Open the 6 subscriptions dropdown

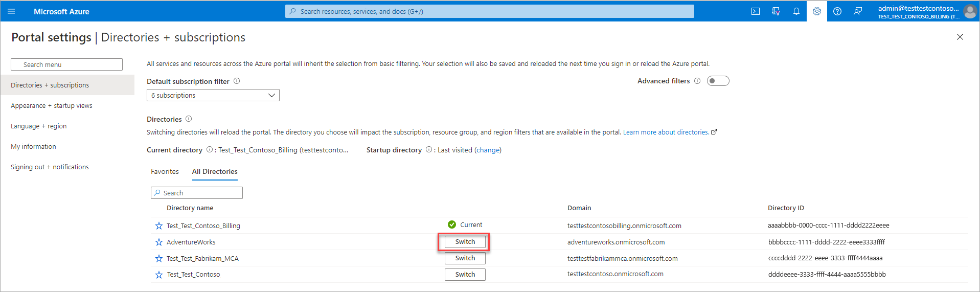(213, 95)
